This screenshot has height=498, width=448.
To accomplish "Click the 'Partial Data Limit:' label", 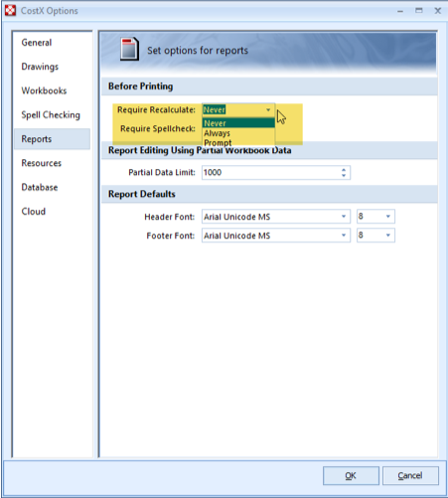I will coord(162,173).
